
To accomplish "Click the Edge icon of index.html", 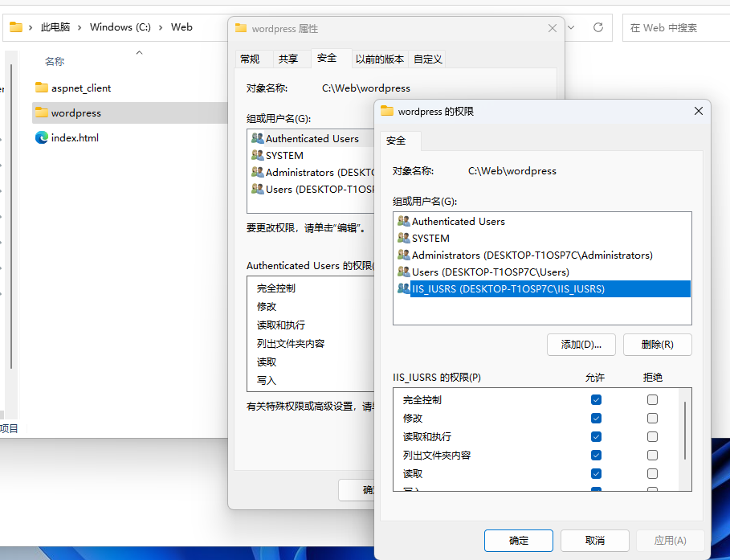I will (42, 137).
